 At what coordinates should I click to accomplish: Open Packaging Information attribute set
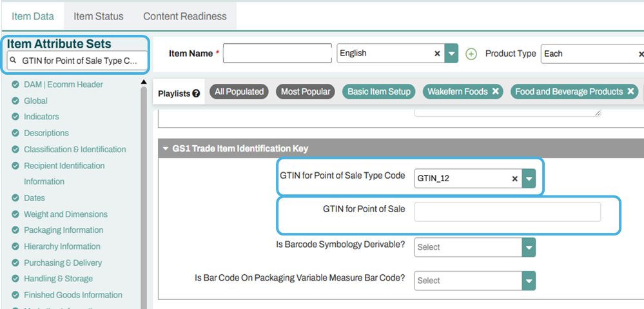[x=63, y=230]
